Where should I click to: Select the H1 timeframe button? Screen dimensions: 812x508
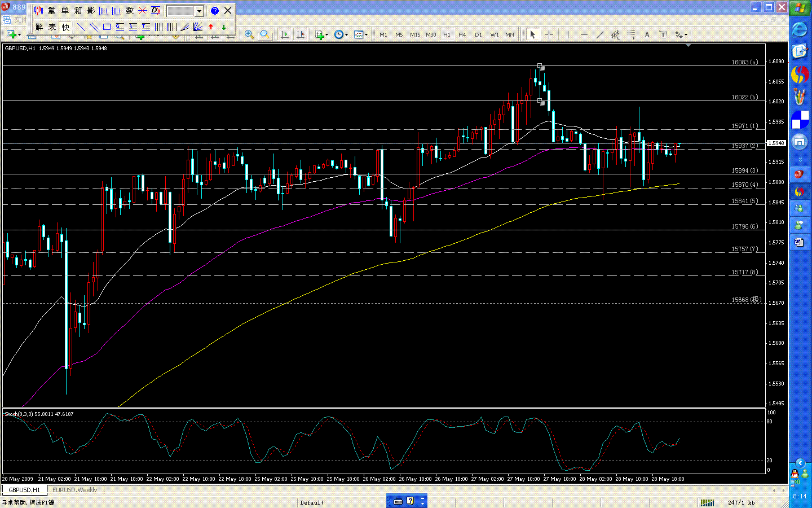point(447,34)
